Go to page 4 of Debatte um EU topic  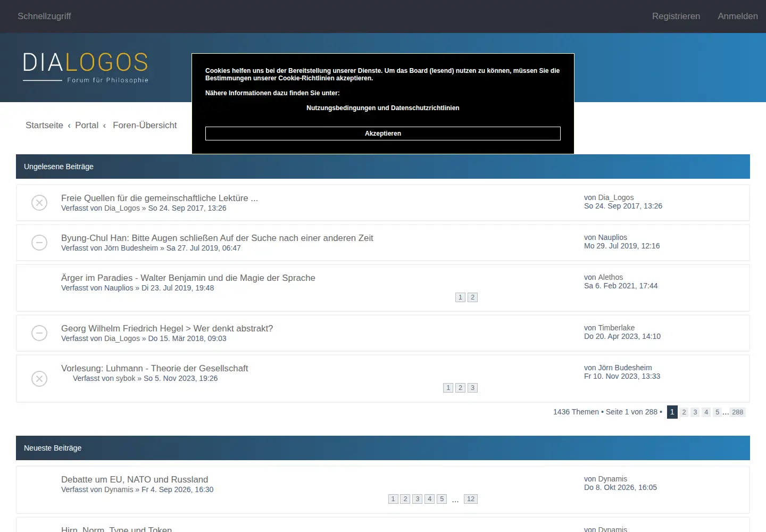point(430,499)
